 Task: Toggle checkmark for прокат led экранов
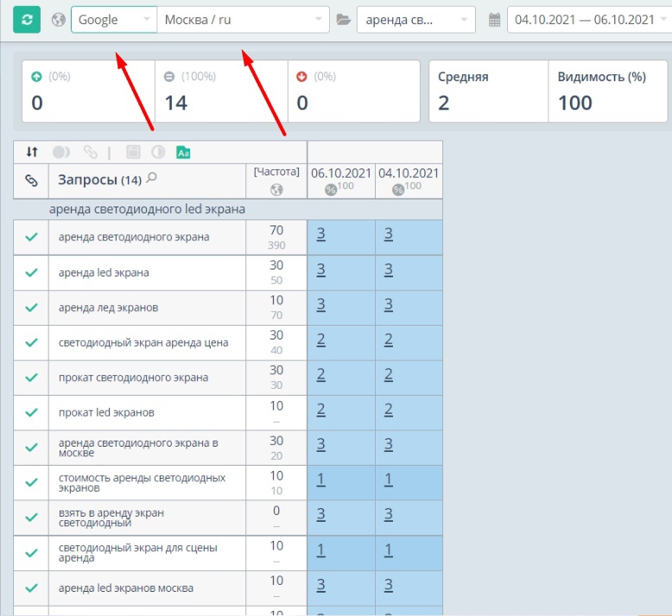pos(31,412)
